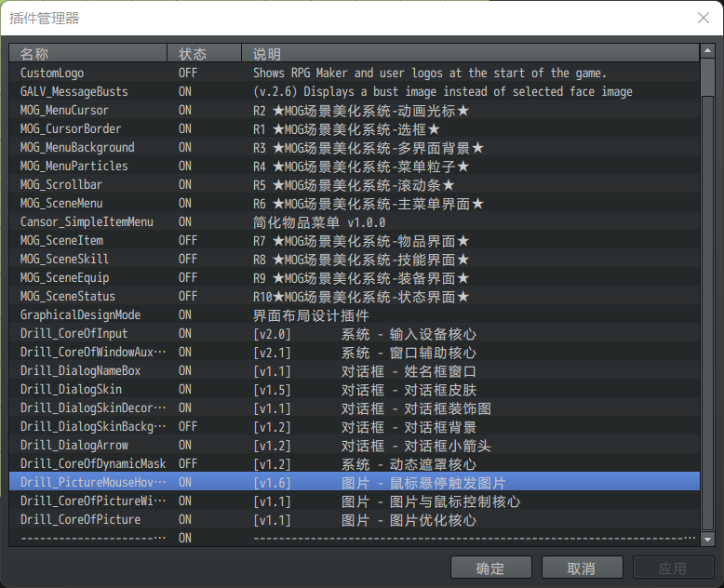This screenshot has height=588, width=724.
Task: Click description 界面布局设计插件
Action: point(311,315)
